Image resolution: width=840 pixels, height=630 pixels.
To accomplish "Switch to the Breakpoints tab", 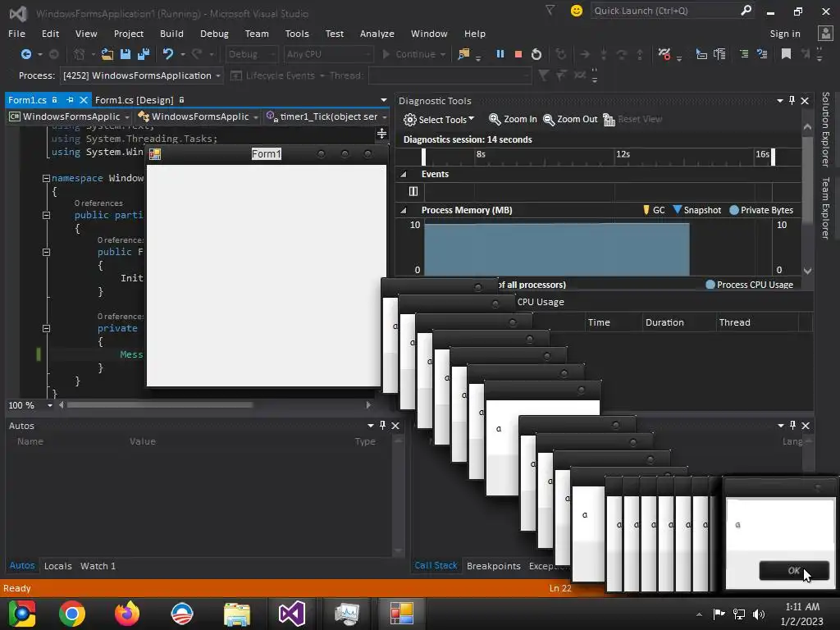I will (x=493, y=566).
